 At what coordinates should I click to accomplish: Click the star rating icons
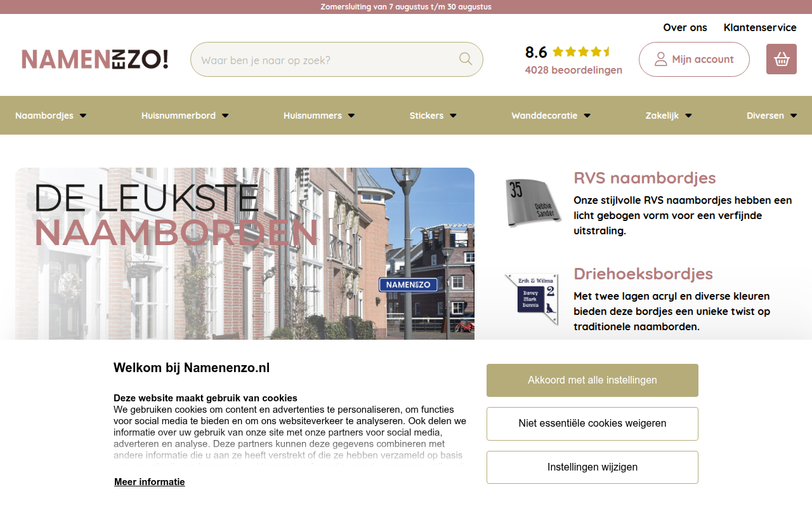[x=582, y=52]
